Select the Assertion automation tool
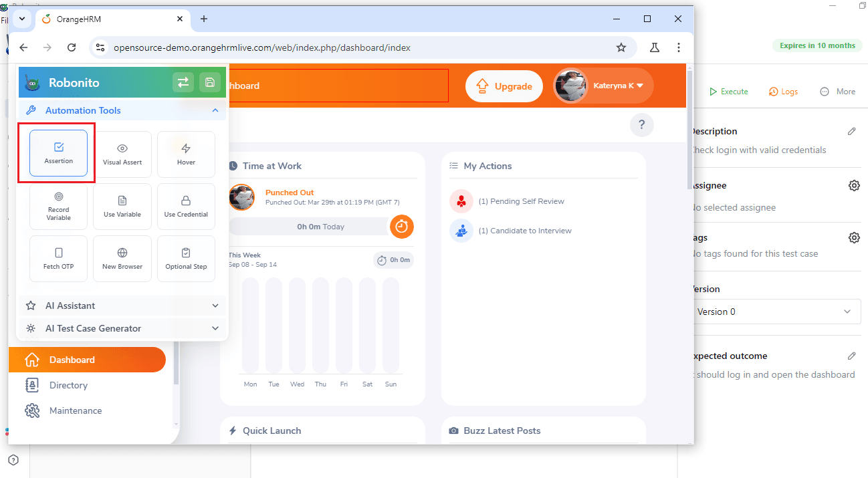This screenshot has height=478, width=868. click(59, 153)
